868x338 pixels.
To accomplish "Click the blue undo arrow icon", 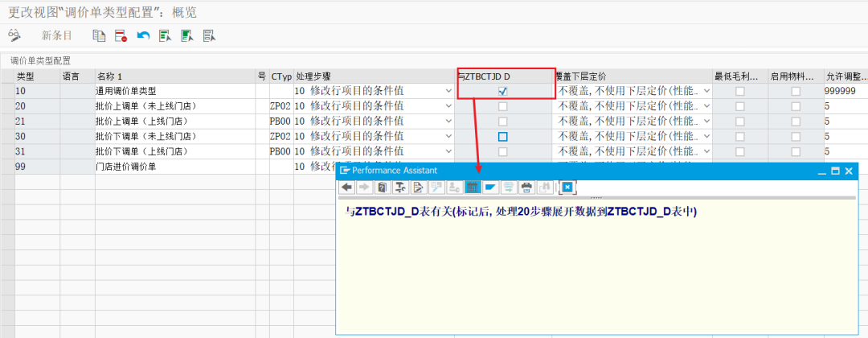I will (143, 36).
